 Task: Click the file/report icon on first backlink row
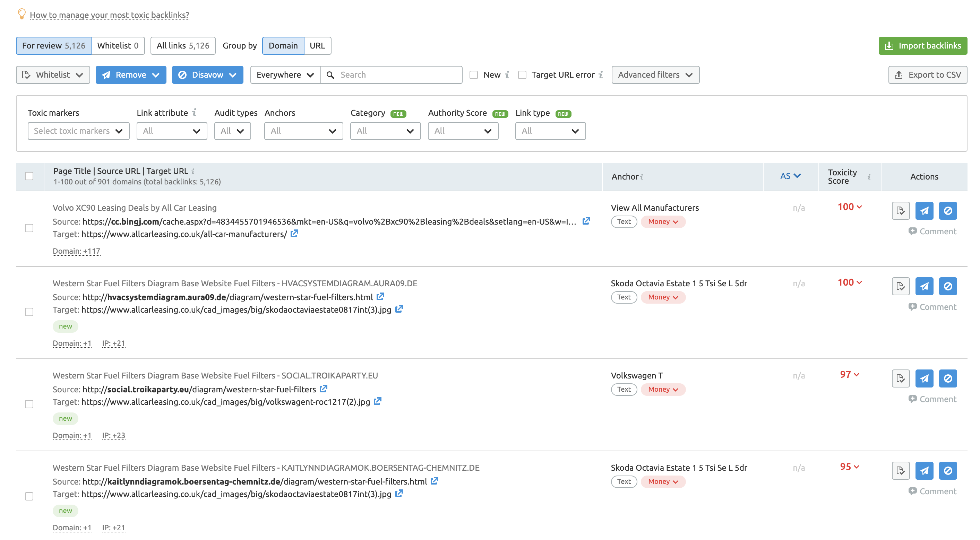[x=901, y=211]
